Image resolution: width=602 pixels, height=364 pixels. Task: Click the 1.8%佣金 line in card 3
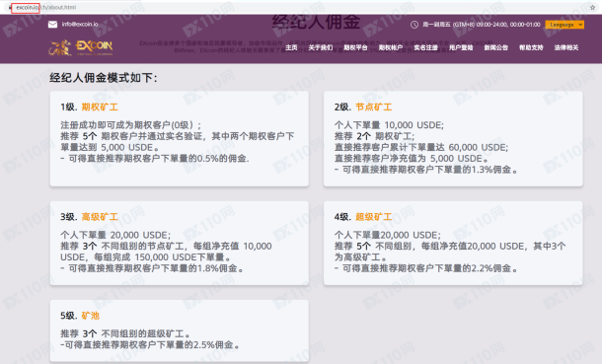pyautogui.click(x=152, y=268)
